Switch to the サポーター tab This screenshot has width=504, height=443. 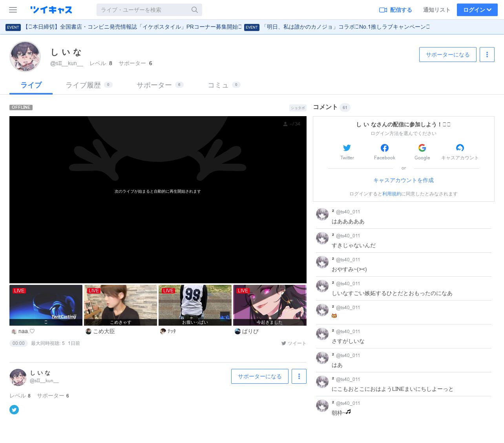point(160,85)
